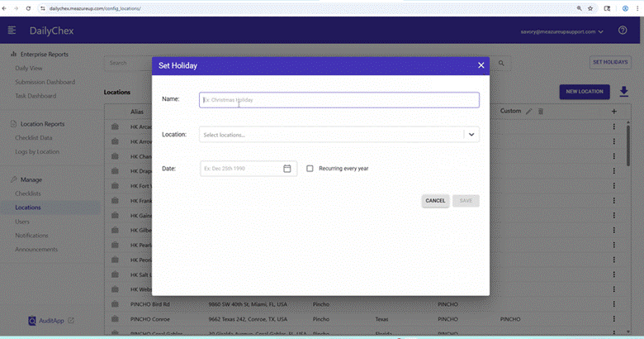The width and height of the screenshot is (644, 339).
Task: Open the three-dot menu for PINCHO Conroe
Action: (614, 319)
